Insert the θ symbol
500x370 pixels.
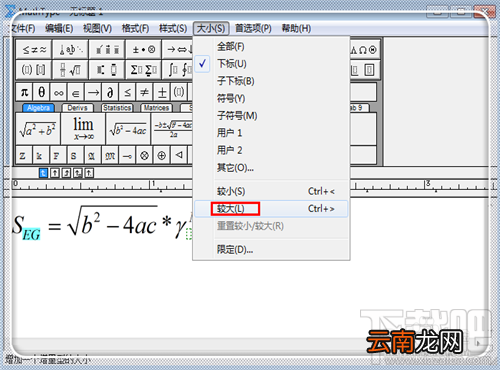pyautogui.click(x=41, y=92)
